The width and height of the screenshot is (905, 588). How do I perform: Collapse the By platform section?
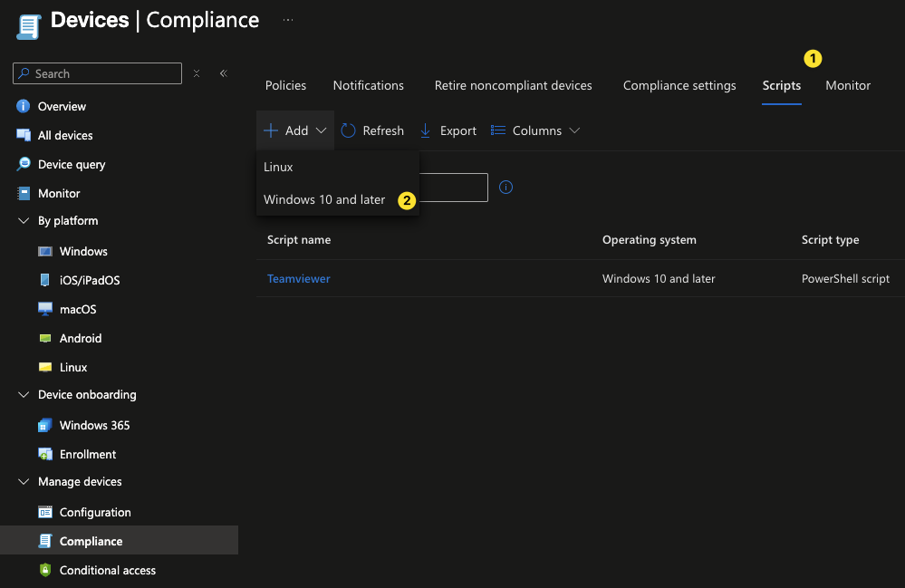[x=24, y=221]
